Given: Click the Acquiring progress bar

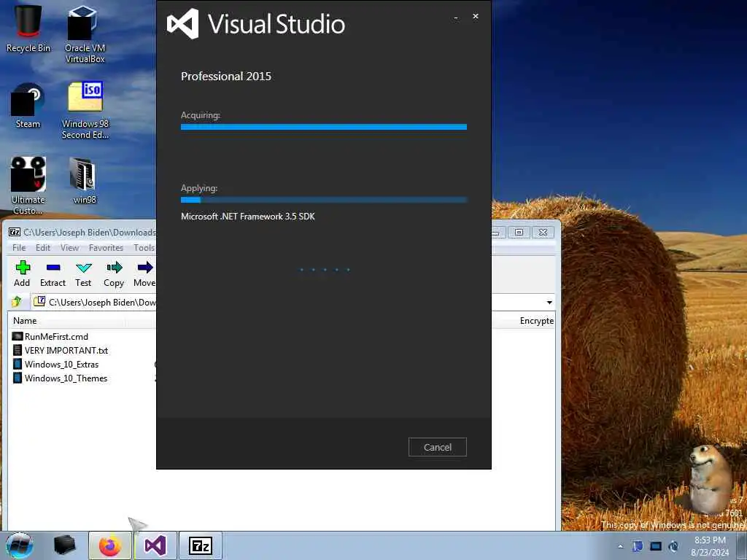Looking at the screenshot, I should pyautogui.click(x=323, y=127).
